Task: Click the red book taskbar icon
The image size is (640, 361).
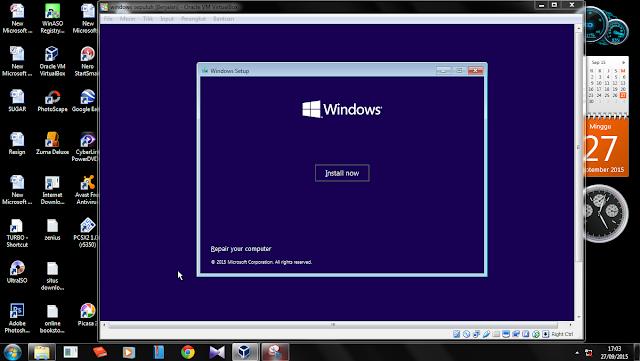Action: tap(100, 352)
